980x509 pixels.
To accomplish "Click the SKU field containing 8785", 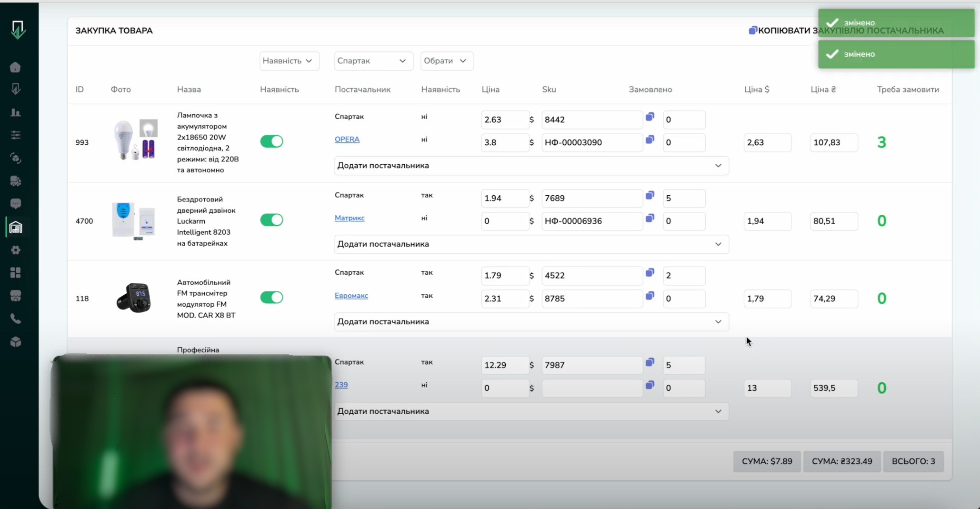I will pyautogui.click(x=592, y=299).
